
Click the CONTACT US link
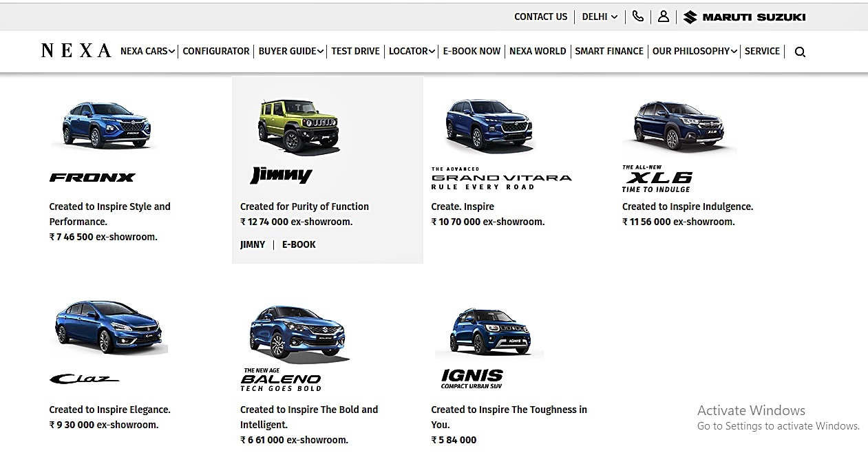(541, 17)
